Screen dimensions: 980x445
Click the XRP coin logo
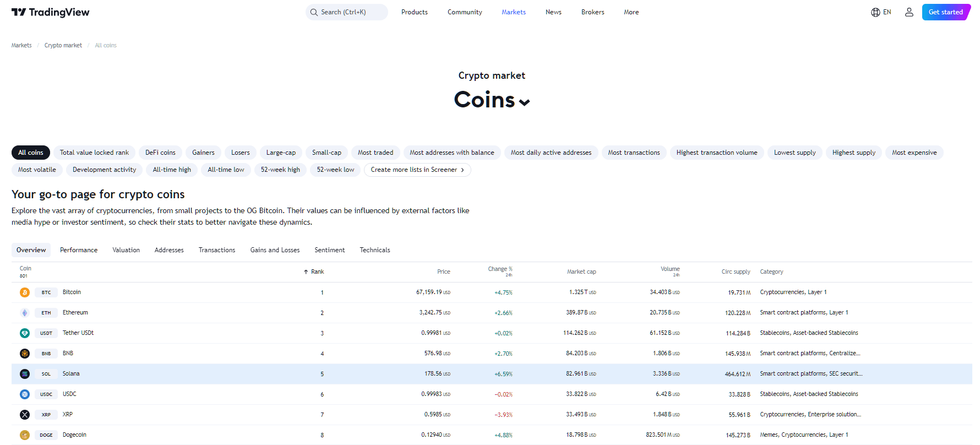click(25, 415)
